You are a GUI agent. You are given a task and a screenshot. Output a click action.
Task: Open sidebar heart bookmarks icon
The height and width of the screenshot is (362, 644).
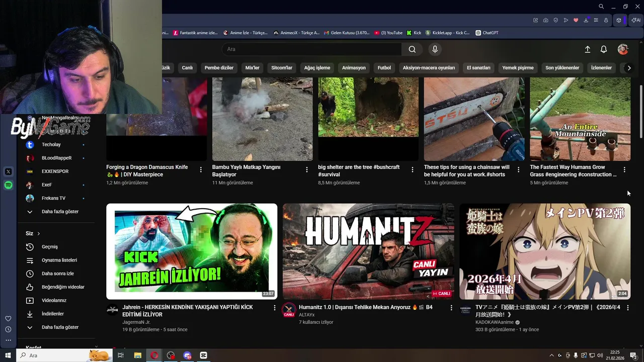[8, 318]
